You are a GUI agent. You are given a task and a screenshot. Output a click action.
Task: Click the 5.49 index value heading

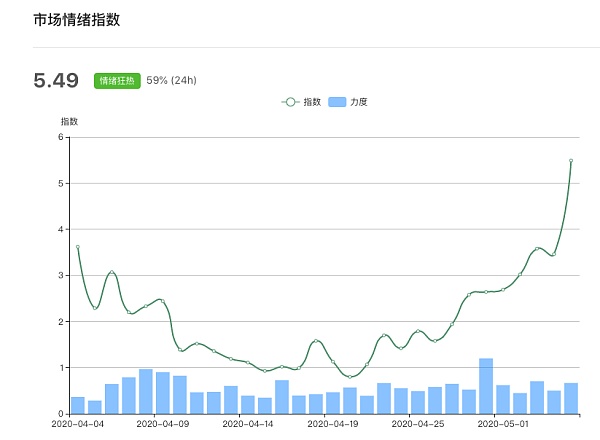(x=56, y=81)
